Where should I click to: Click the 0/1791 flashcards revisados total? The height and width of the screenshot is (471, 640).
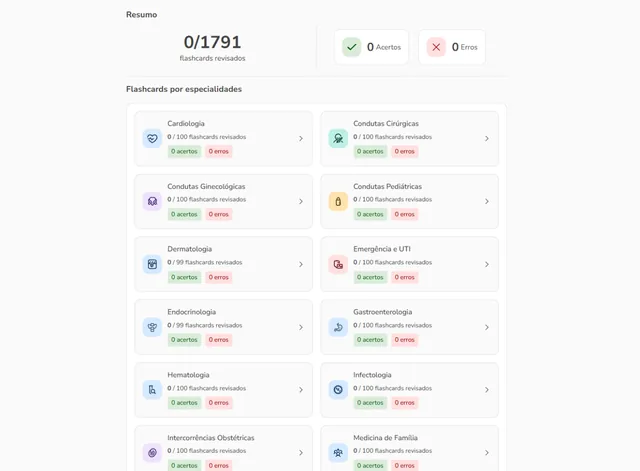tap(212, 47)
